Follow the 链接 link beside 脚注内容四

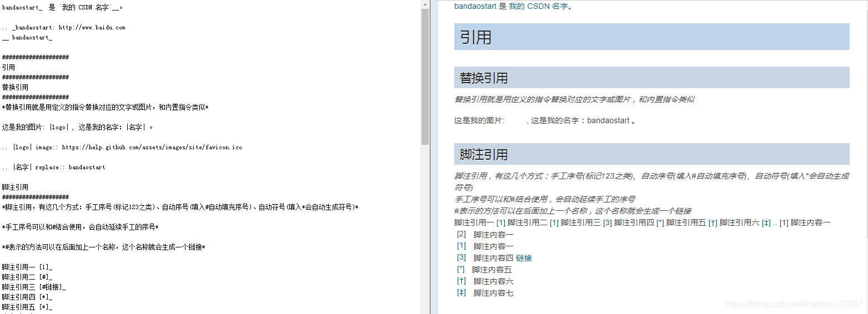click(x=524, y=258)
